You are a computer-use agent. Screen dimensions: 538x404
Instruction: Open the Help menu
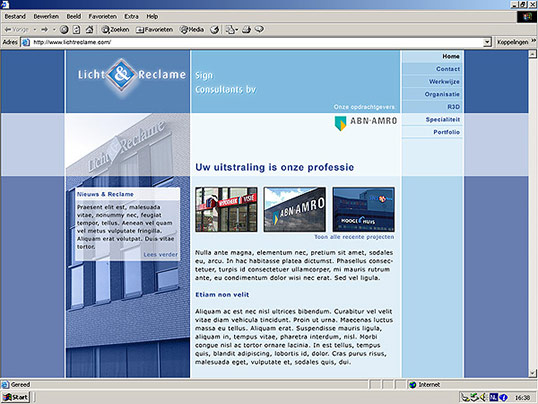click(152, 16)
